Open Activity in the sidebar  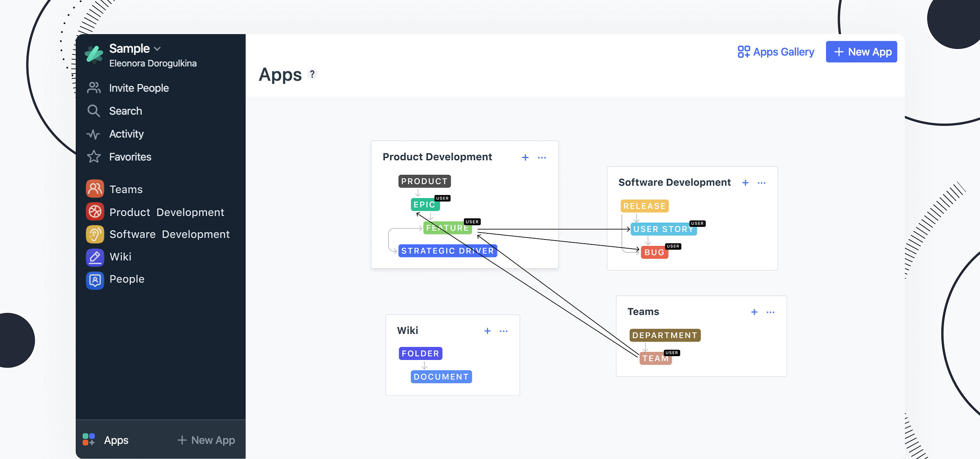pos(126,134)
